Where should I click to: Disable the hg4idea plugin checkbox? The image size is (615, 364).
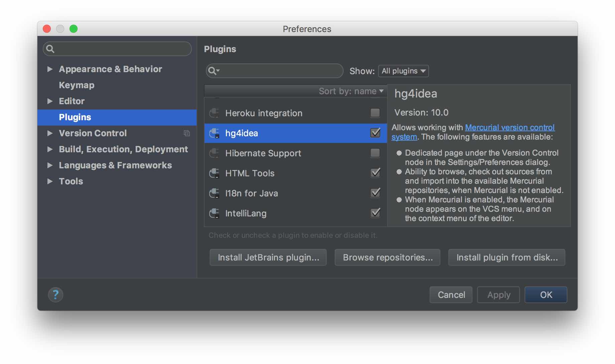[x=375, y=133]
